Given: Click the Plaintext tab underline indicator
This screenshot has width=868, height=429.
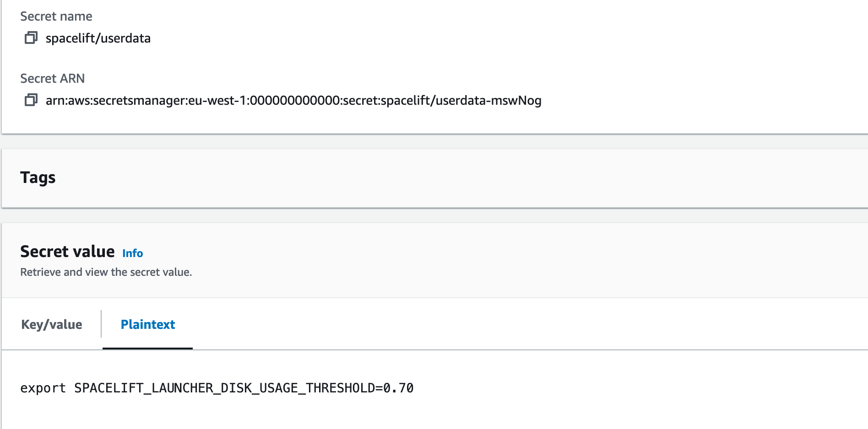Looking at the screenshot, I should [147, 348].
